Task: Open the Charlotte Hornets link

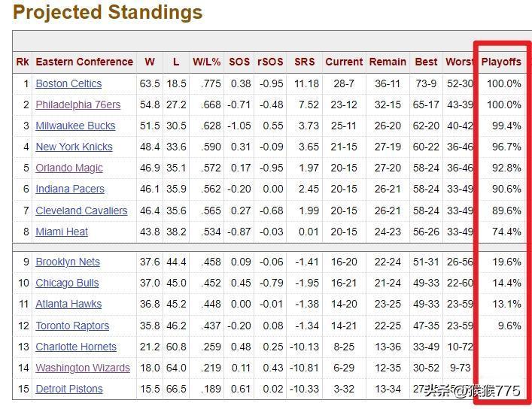Action: pos(76,347)
